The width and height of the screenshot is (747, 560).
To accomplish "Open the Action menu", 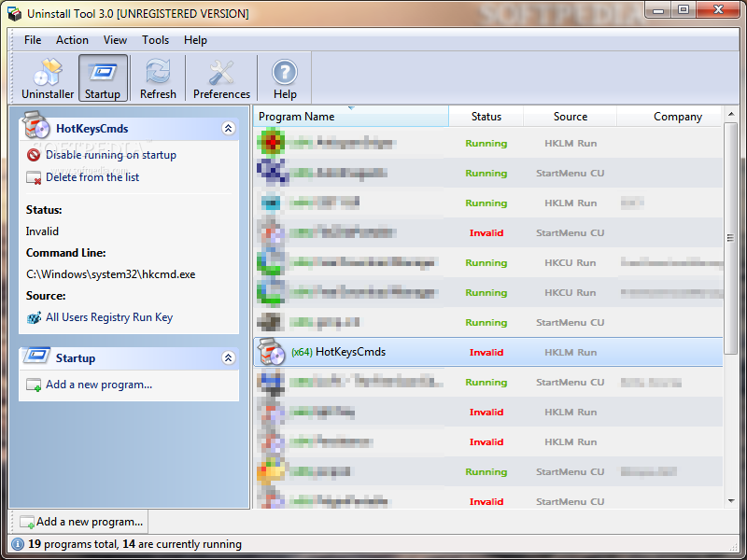I will click(x=72, y=40).
